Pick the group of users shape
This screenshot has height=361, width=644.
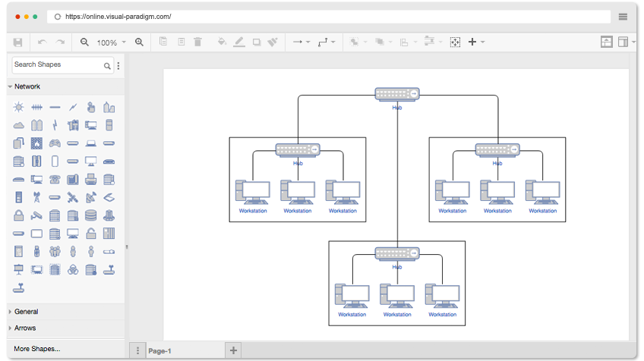click(55, 252)
